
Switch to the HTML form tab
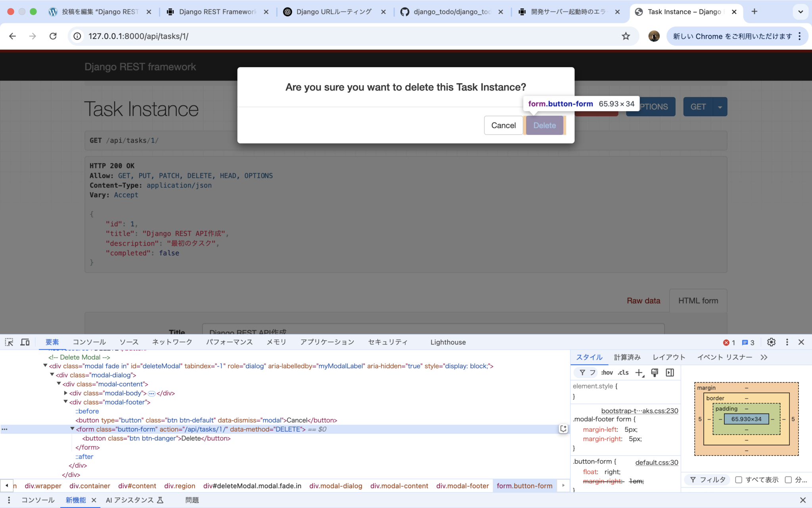click(x=698, y=300)
